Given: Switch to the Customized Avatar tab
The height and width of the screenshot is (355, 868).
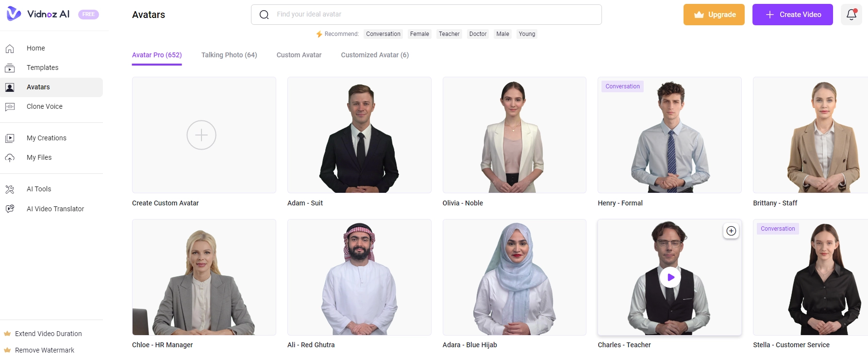Looking at the screenshot, I should coord(374,55).
